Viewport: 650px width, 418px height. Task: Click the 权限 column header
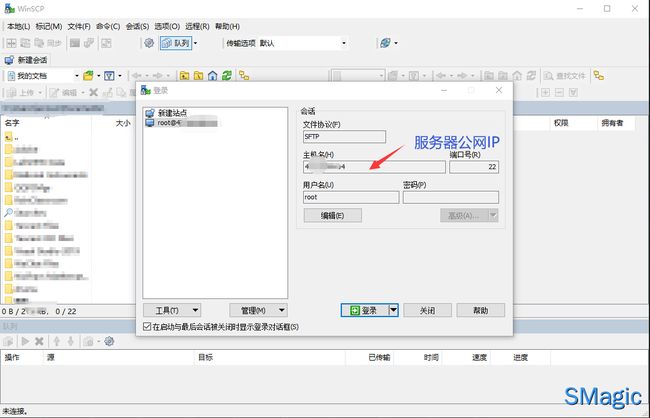(x=560, y=123)
